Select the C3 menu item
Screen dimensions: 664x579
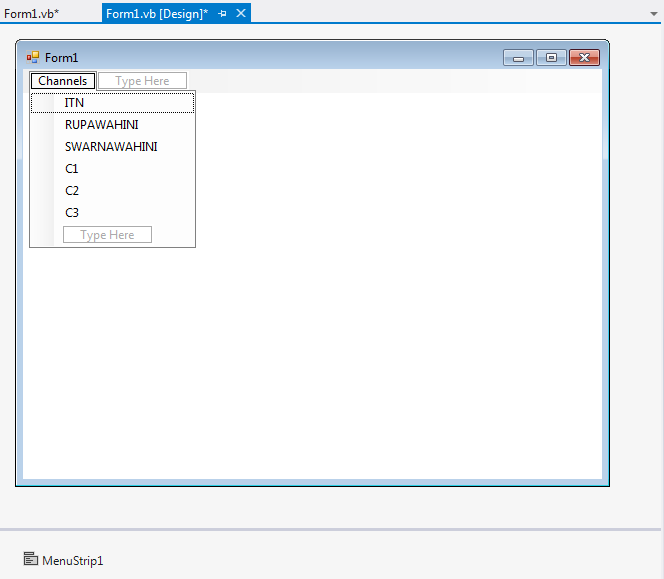[113, 213]
